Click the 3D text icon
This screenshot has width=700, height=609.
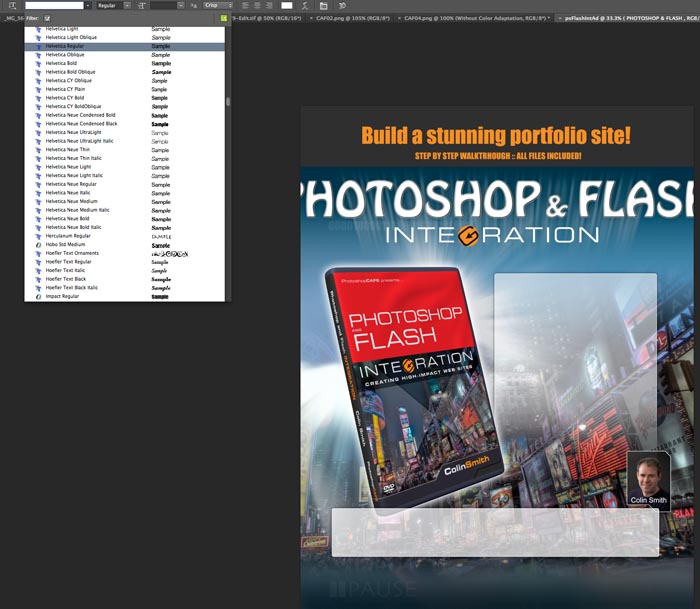tap(342, 5)
